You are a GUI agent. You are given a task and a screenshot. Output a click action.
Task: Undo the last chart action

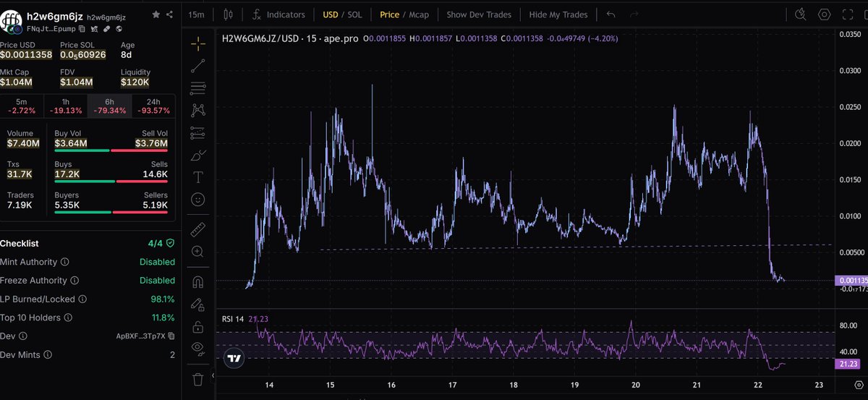coord(610,14)
